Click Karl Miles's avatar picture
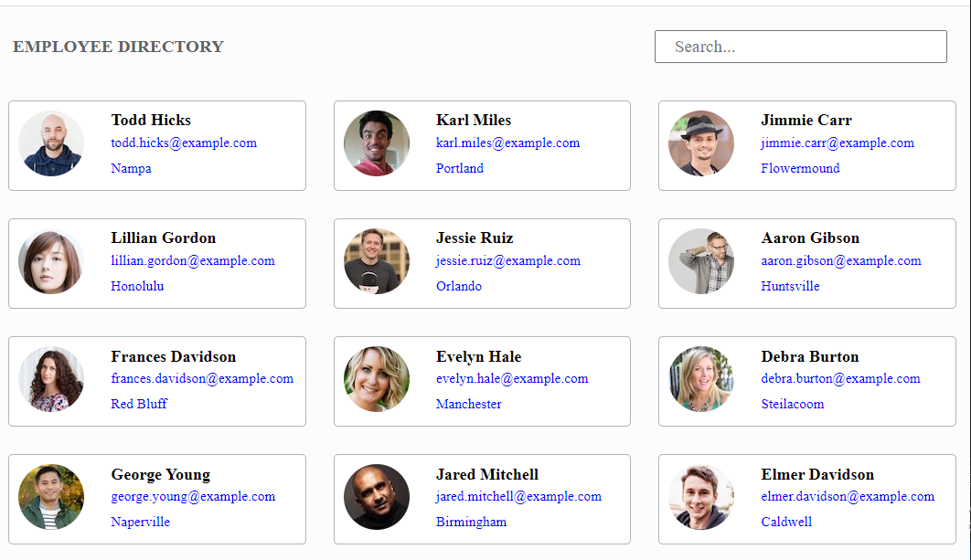Screen dimensions: 971x560 point(377,143)
